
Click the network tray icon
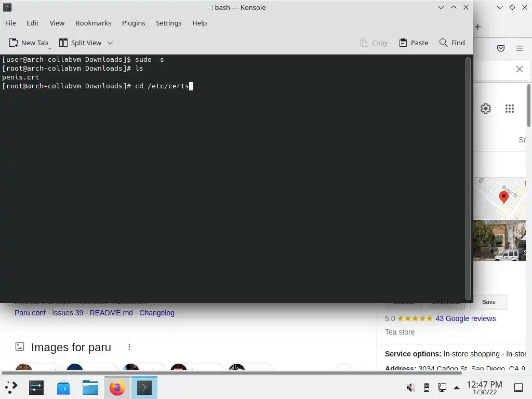point(442,388)
